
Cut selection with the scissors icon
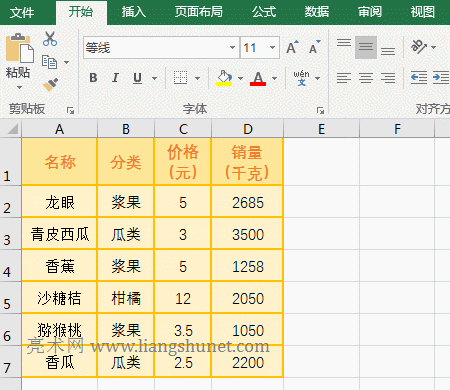[50, 39]
